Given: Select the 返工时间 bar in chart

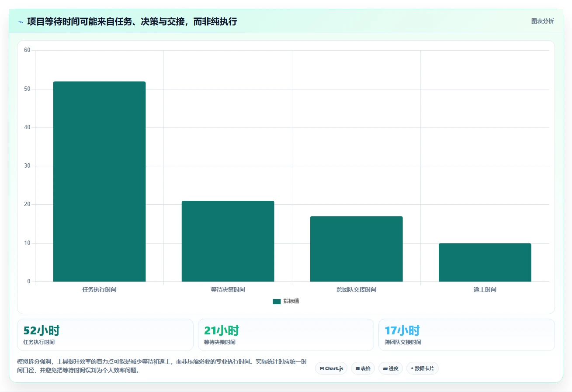Looking at the screenshot, I should click(485, 262).
